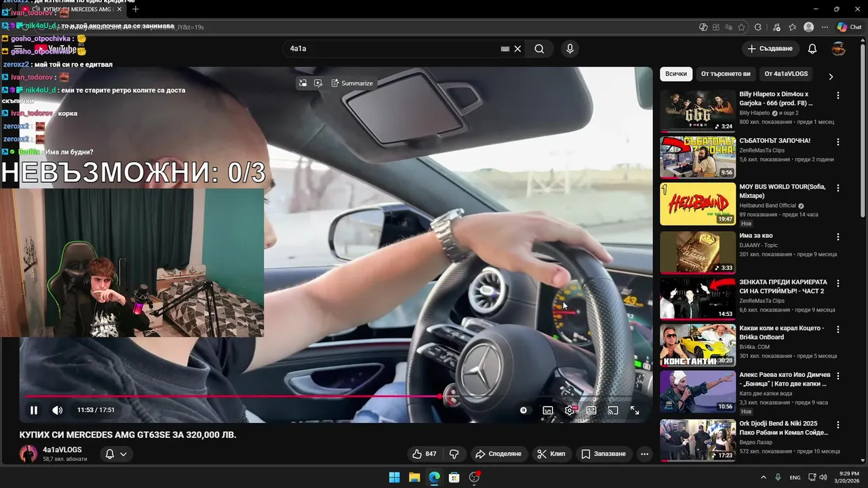Click Edge video enhance overlay icon
Screen dimensions: 868x488
318,83
